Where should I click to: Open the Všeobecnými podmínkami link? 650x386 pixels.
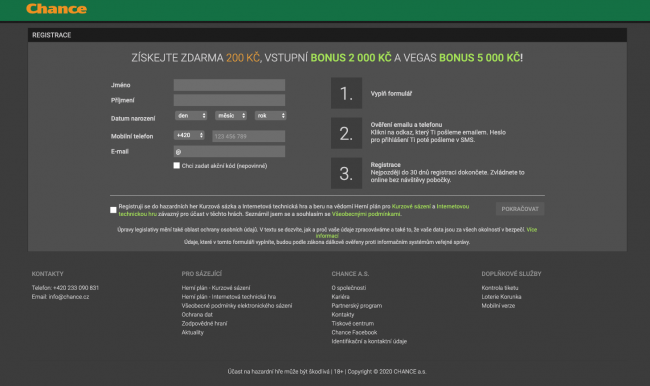pos(366,214)
